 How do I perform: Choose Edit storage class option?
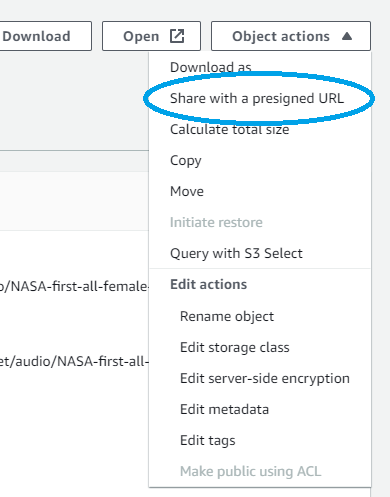coord(235,347)
